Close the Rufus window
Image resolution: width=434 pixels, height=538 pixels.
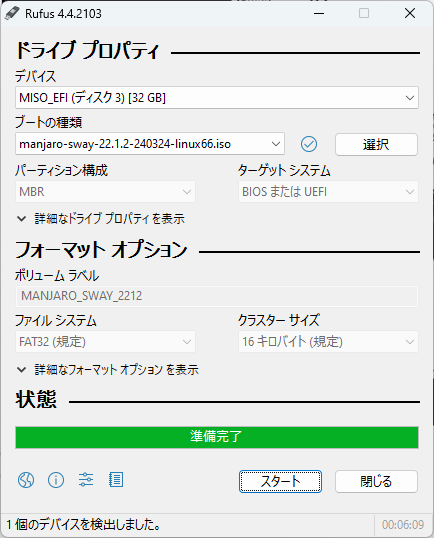tap(410, 13)
